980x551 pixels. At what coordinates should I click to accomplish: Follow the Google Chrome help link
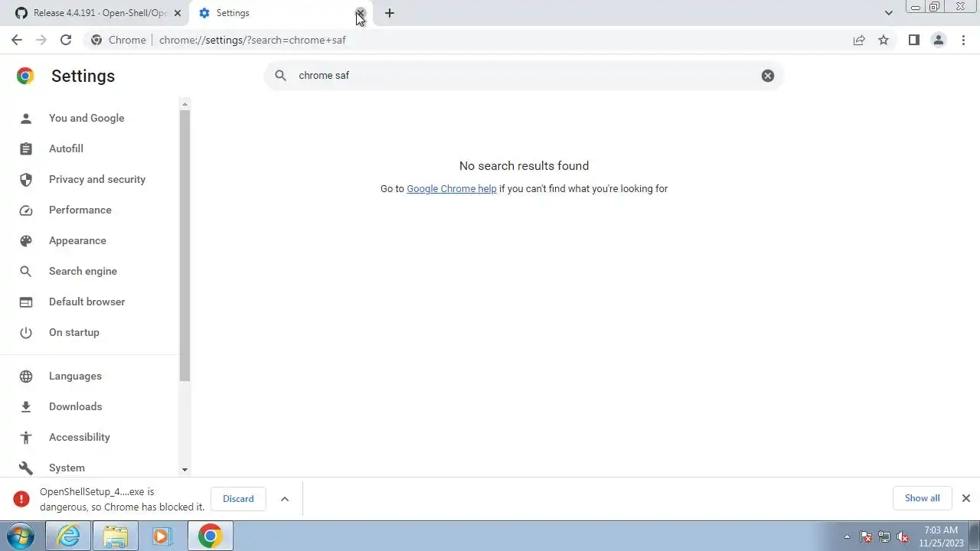pos(452,188)
